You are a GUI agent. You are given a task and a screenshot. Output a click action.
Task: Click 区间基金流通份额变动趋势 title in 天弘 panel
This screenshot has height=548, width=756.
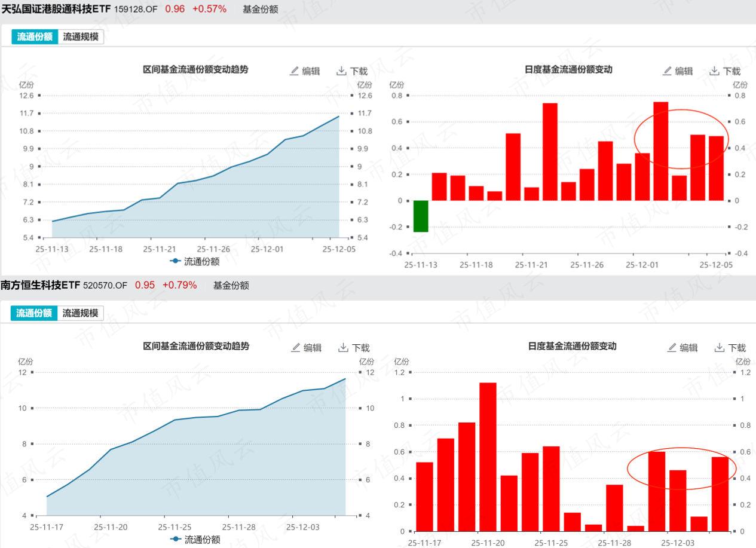pyautogui.click(x=195, y=69)
